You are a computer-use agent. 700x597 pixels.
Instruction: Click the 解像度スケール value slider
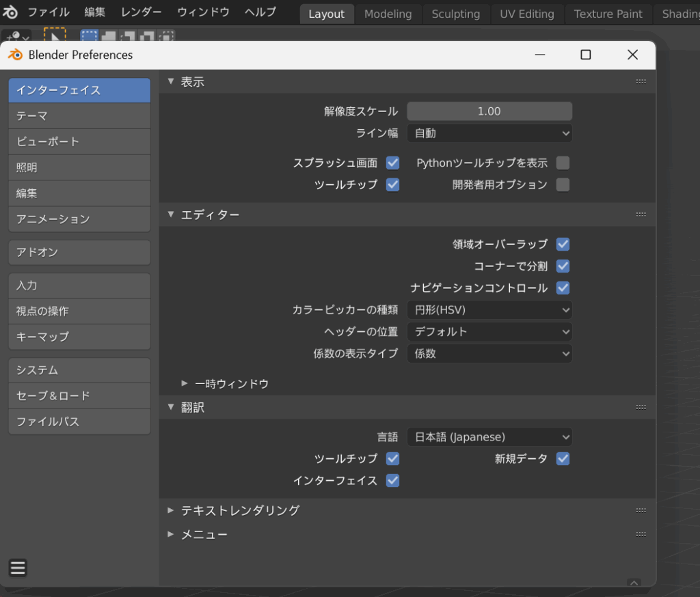(x=489, y=111)
